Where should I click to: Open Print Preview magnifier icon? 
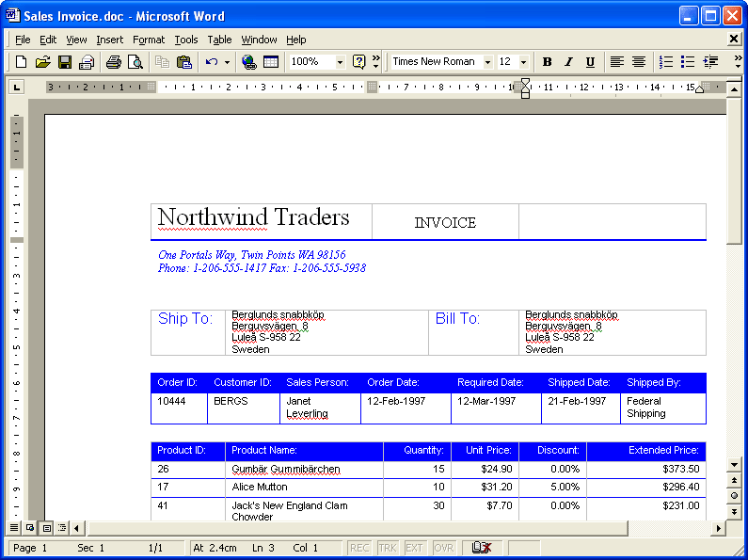[135, 61]
